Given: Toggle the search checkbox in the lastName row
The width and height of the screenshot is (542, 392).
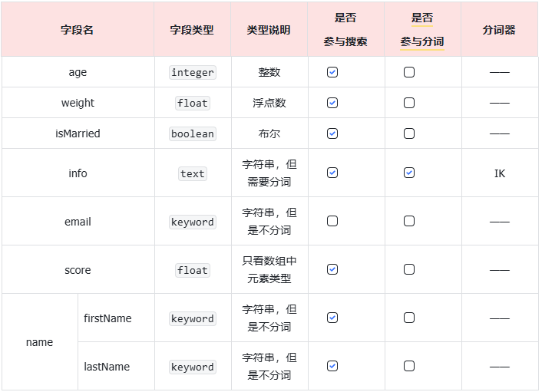Looking at the screenshot, I should 332,367.
